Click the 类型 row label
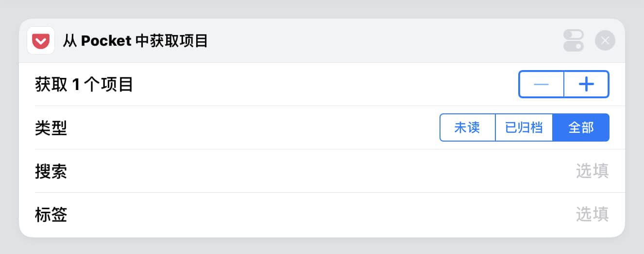This screenshot has width=644, height=254. [51, 128]
